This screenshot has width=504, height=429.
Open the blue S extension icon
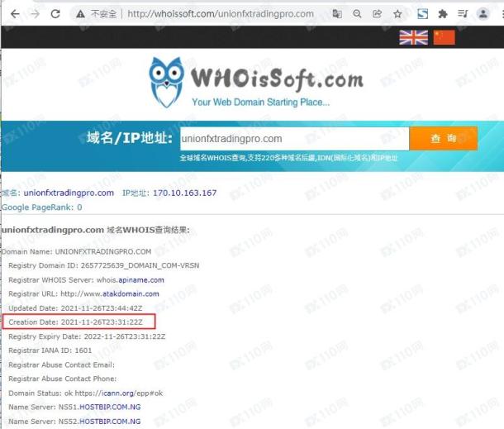pyautogui.click(x=422, y=14)
